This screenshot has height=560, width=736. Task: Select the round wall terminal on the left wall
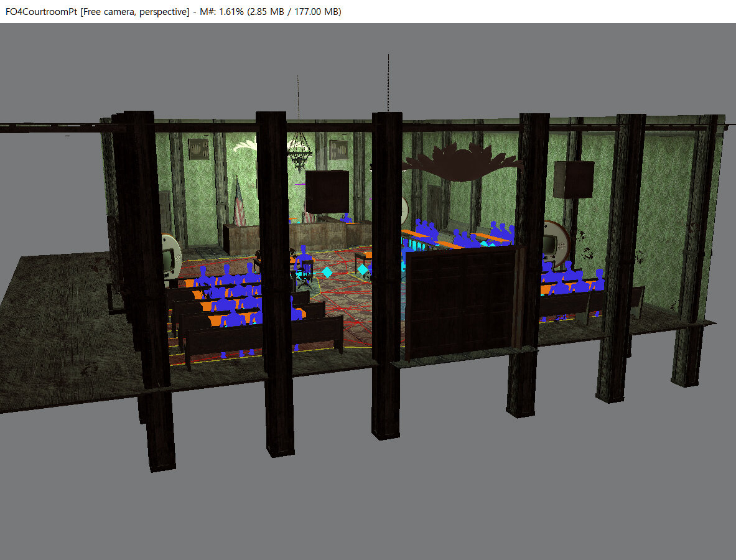click(171, 259)
